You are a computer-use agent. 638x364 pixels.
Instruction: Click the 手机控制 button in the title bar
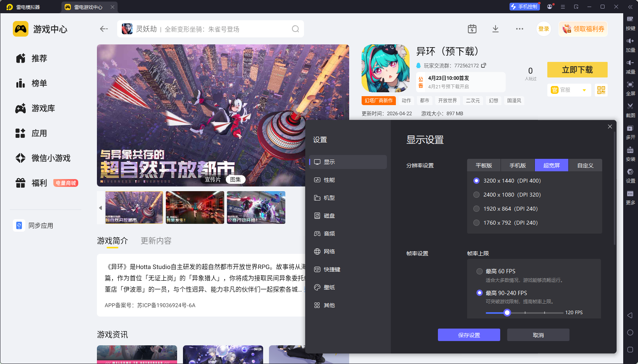524,7
